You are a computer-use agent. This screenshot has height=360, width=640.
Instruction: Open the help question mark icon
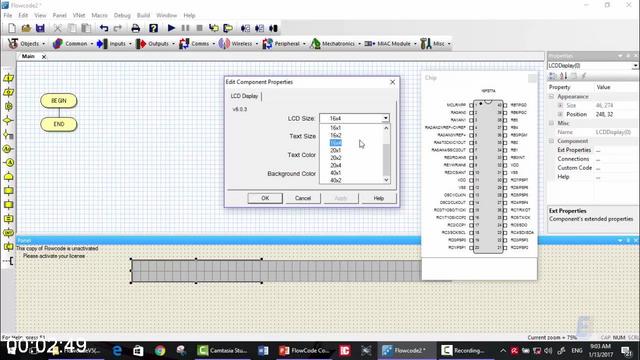153,28
